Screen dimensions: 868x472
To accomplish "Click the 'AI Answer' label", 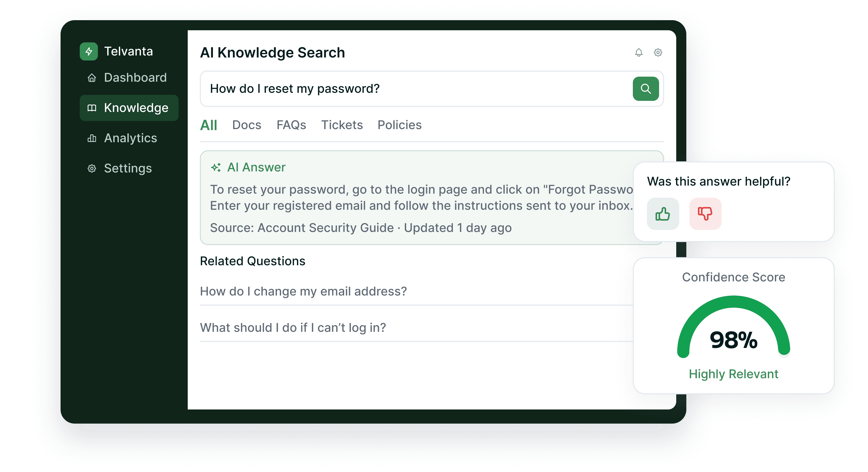I will 256,167.
